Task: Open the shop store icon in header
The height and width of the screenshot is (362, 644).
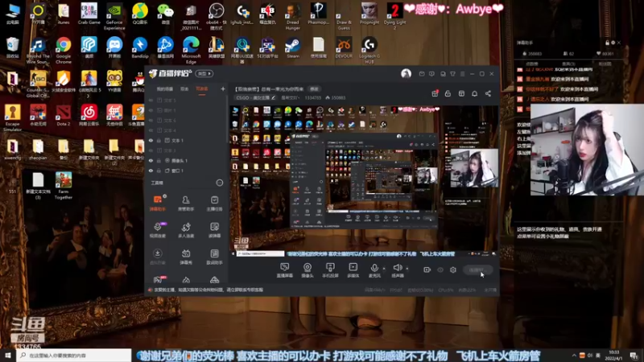Action: tap(461, 93)
